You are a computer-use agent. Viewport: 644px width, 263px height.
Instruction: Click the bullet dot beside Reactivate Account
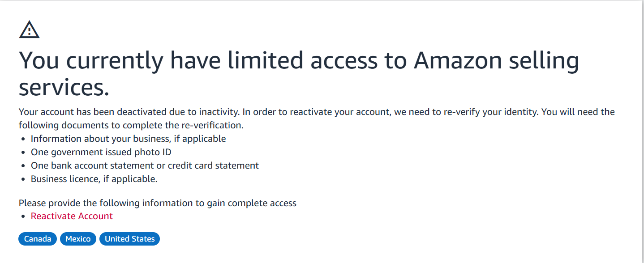(23, 216)
